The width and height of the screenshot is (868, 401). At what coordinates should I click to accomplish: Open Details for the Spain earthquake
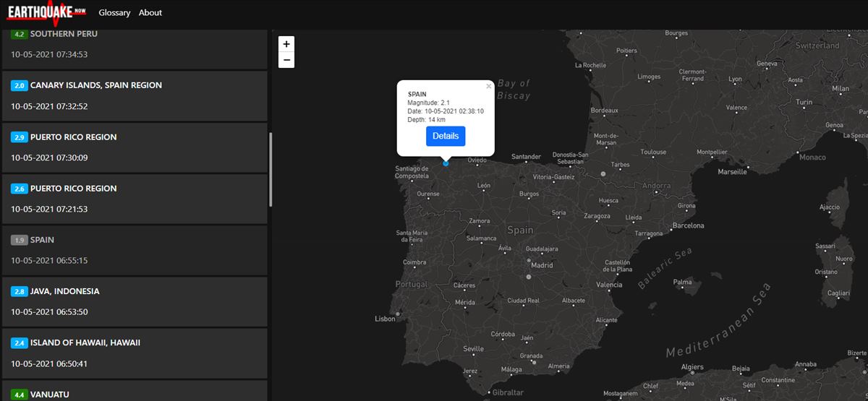446,136
